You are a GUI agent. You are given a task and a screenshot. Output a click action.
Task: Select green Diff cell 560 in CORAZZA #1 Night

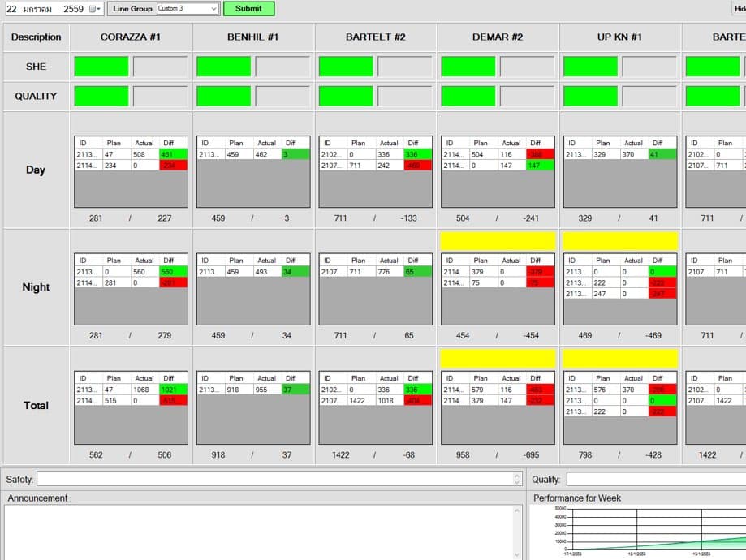173,272
